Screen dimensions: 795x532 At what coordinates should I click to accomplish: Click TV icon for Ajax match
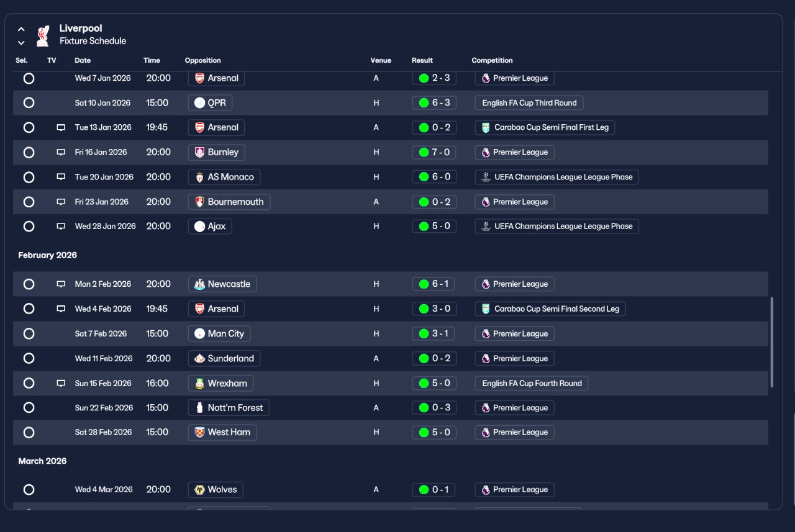pyautogui.click(x=61, y=227)
